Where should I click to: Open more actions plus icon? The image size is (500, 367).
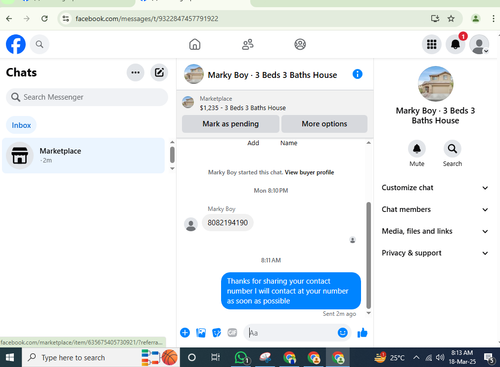point(185,332)
